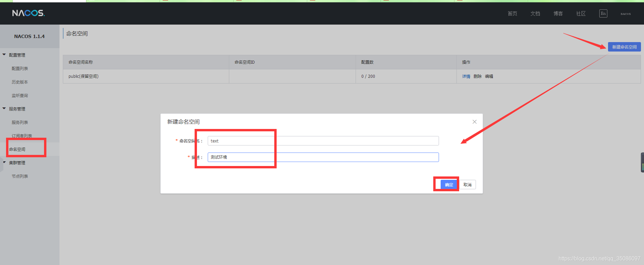This screenshot has height=265, width=644.
Task: Open 详情 for the public namespace
Action: coord(466,76)
